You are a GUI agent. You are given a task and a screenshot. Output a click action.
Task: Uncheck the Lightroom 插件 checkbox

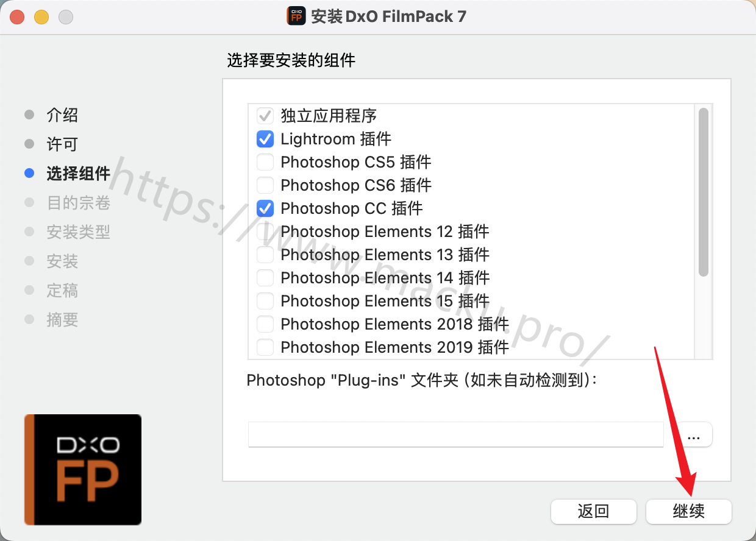[265, 139]
